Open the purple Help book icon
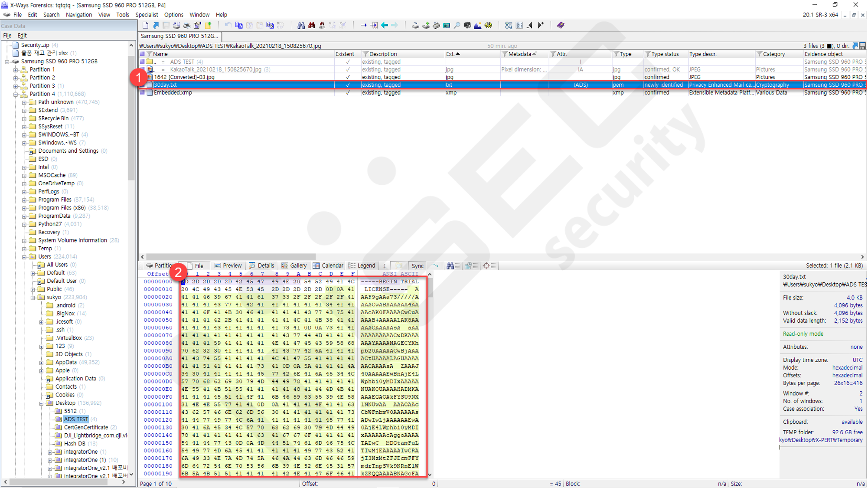Screen dimensions: 868x488 point(561,25)
